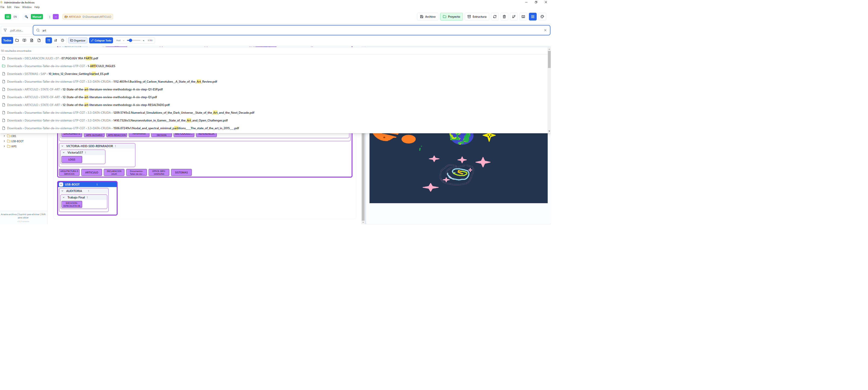Click the git branch icon
Screen dimensions: 868x390
514,17
